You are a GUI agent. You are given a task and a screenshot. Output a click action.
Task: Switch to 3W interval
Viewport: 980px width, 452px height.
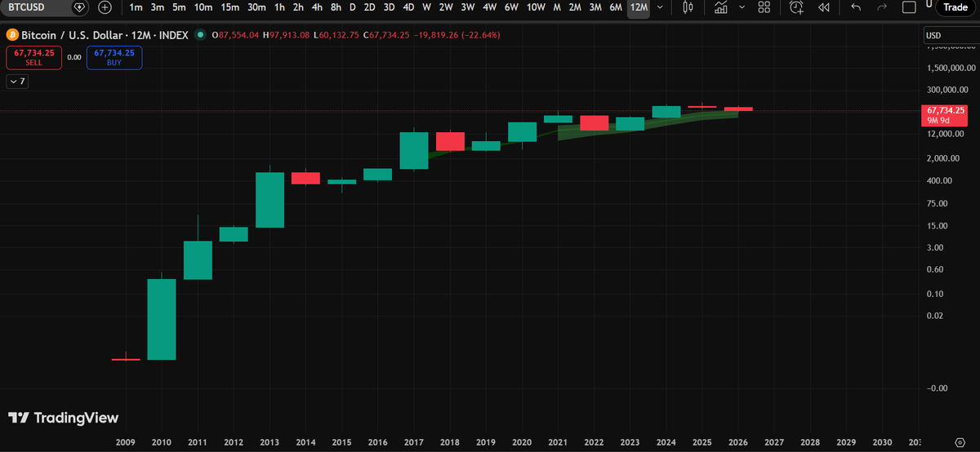point(468,7)
